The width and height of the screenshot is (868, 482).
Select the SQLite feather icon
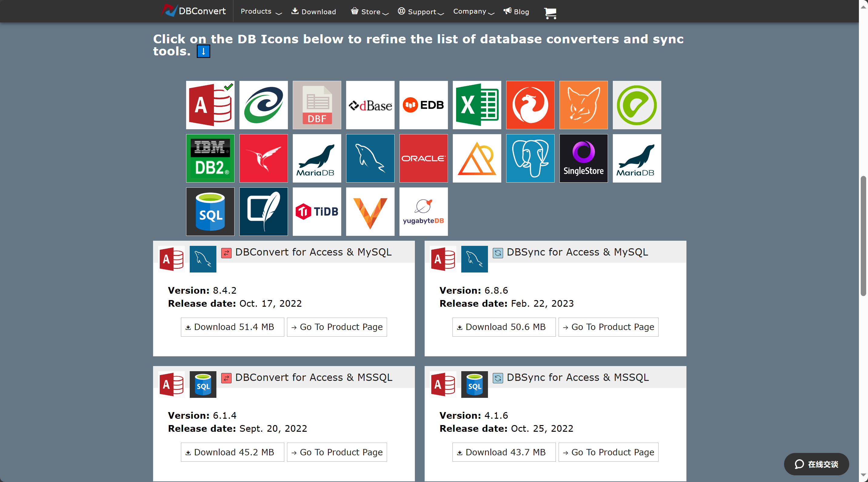263,212
